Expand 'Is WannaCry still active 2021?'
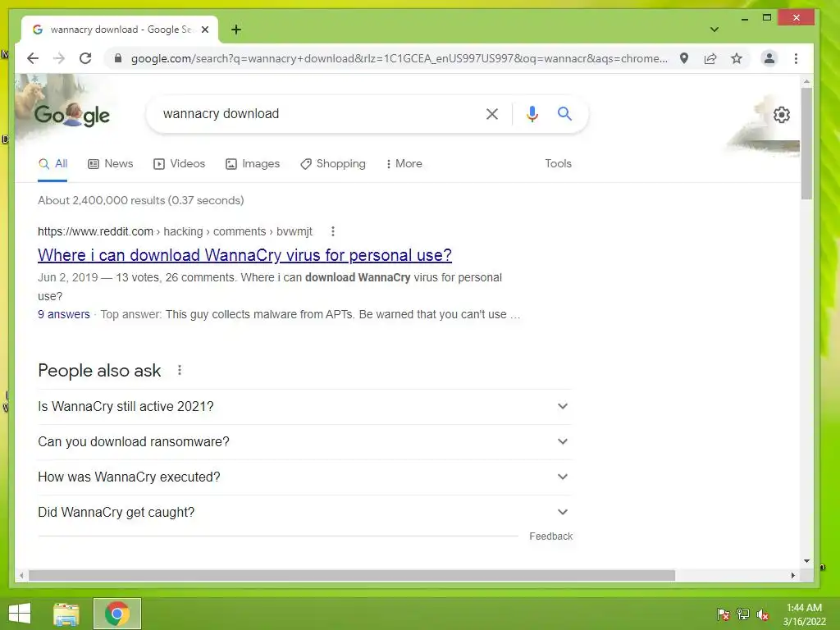This screenshot has width=840, height=630. (304, 407)
